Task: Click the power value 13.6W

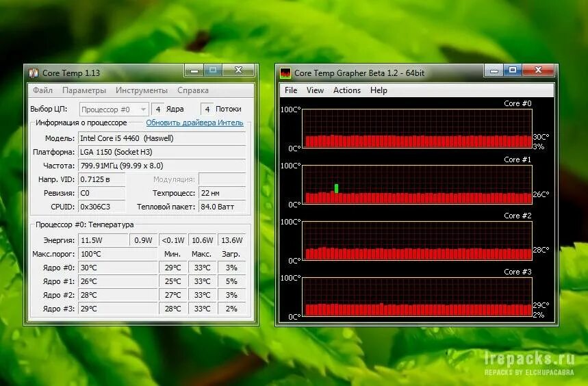Action: click(232, 240)
